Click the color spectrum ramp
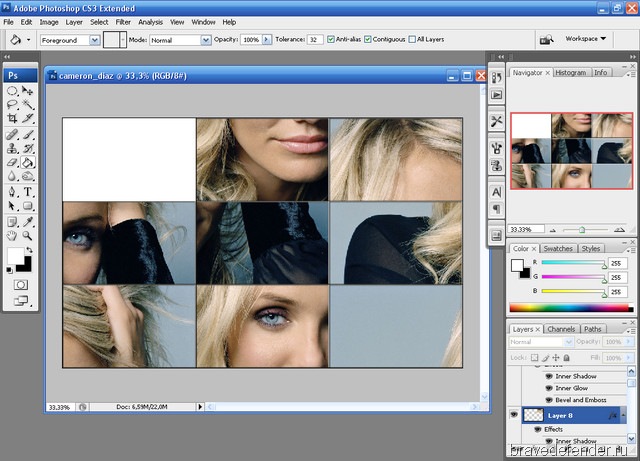The image size is (640, 461). (571, 308)
